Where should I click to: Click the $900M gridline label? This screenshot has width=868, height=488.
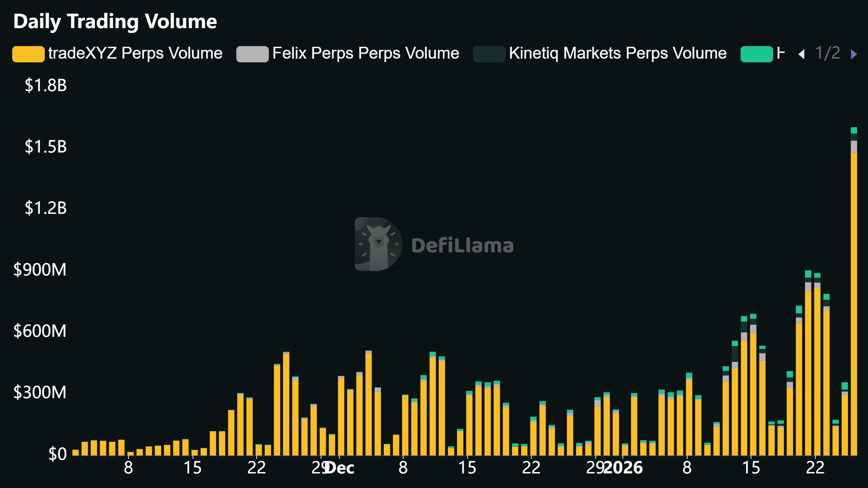click(x=41, y=269)
